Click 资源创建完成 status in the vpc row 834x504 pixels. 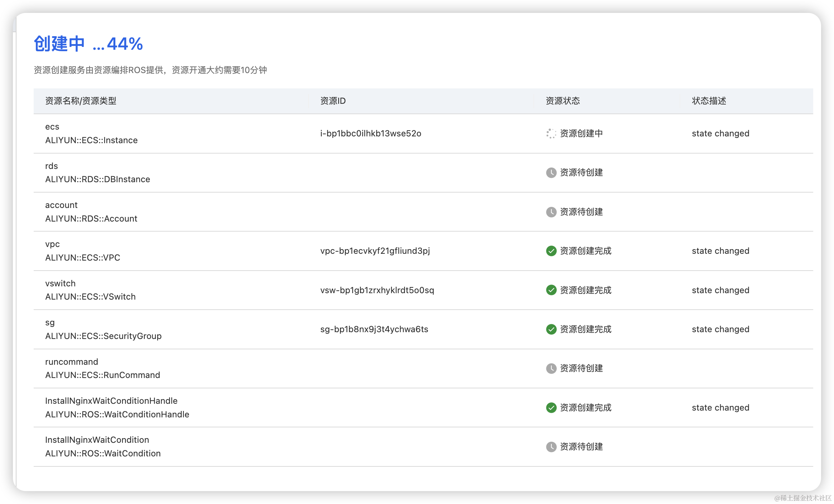tap(586, 251)
